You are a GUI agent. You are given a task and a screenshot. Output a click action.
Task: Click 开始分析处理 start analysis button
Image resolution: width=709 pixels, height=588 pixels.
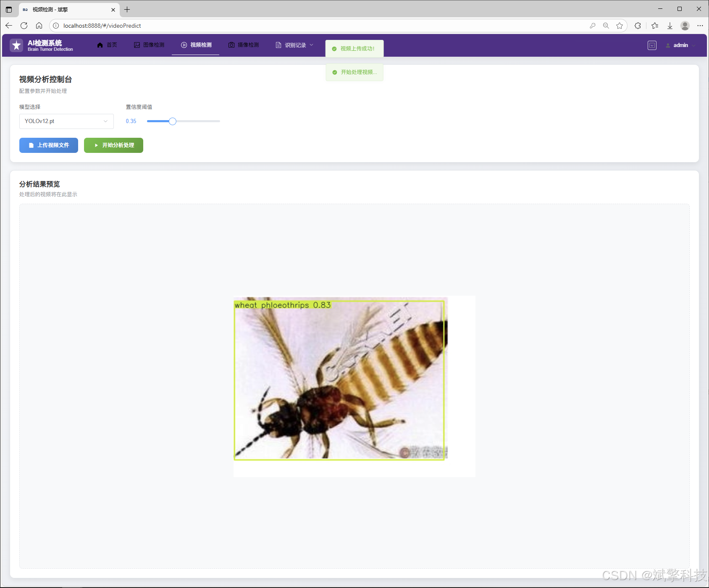(x=113, y=145)
